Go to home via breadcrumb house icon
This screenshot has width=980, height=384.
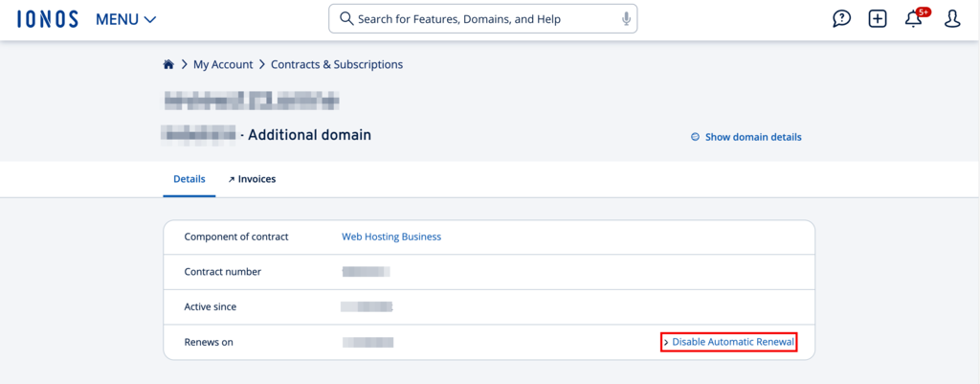168,64
